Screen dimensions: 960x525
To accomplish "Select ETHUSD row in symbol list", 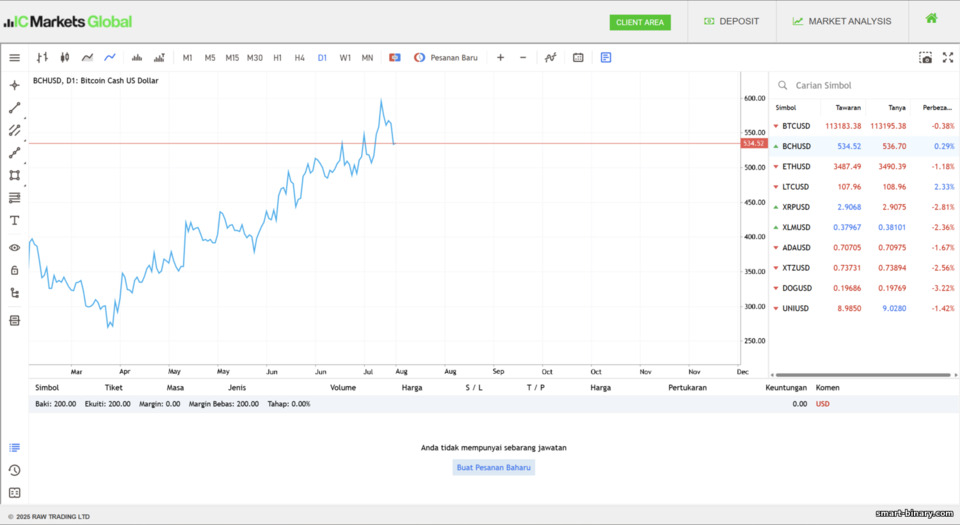I will point(863,166).
